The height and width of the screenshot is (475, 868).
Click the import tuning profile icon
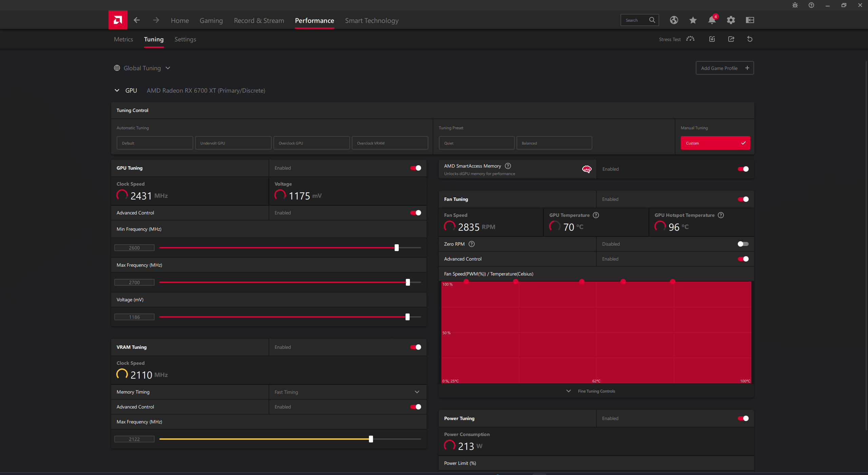[x=712, y=39]
